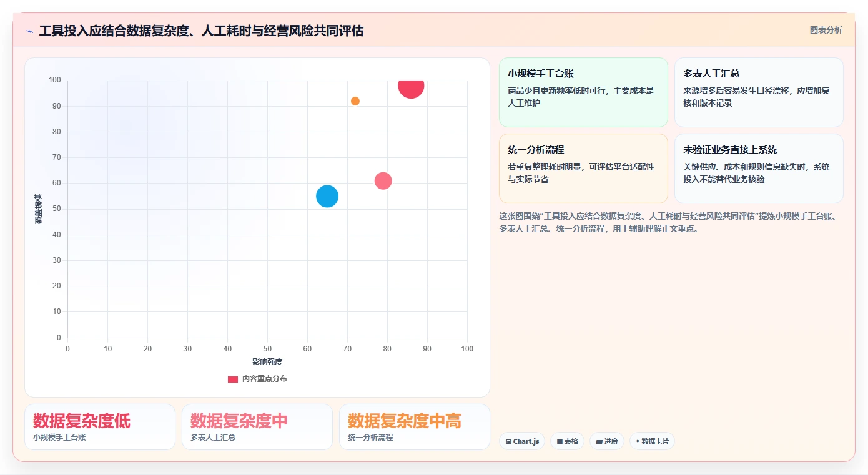
Task: Toggle the 内容重点分布 legend swatch
Action: [233, 379]
